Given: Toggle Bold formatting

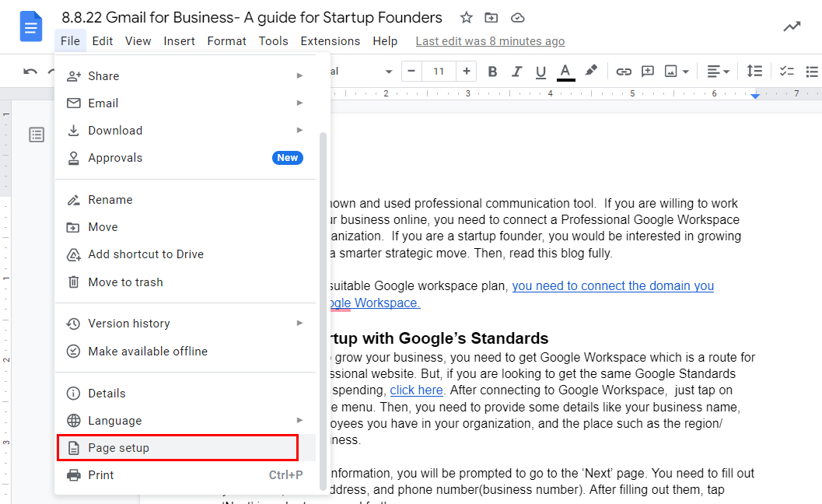Looking at the screenshot, I should pos(492,72).
